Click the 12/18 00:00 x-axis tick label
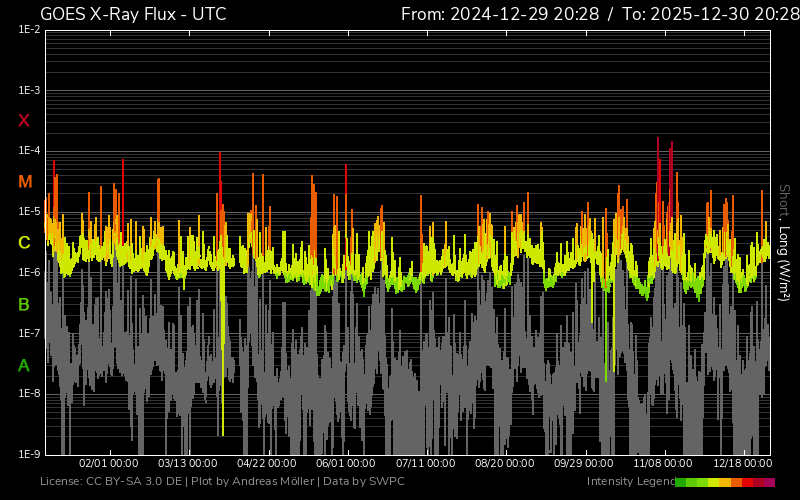Viewport: 800px width, 500px height. (x=742, y=464)
